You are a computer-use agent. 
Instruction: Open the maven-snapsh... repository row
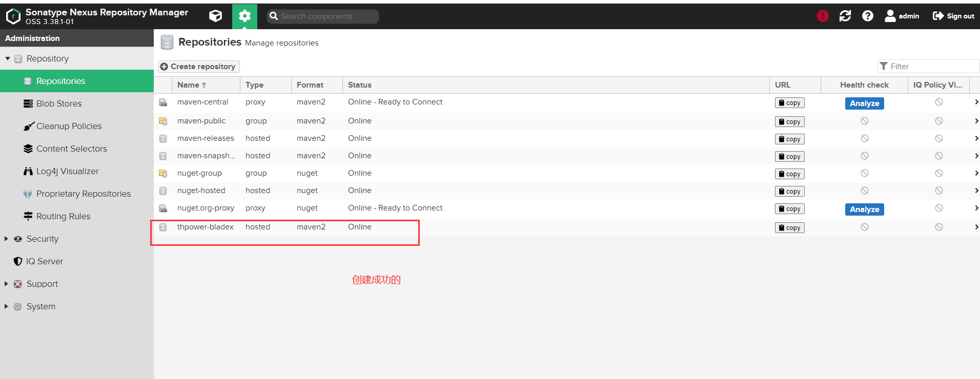click(x=567, y=156)
